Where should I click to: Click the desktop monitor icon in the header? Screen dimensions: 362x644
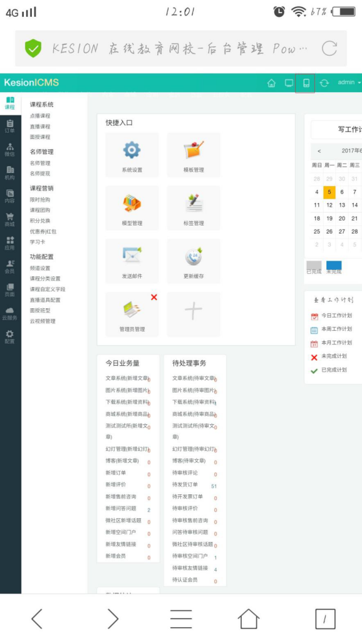(x=289, y=83)
